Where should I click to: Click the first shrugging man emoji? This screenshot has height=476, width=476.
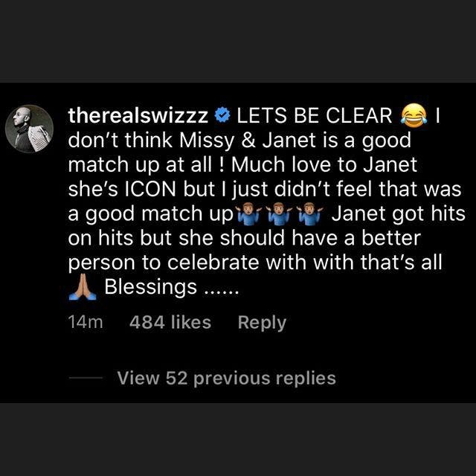coord(248,213)
